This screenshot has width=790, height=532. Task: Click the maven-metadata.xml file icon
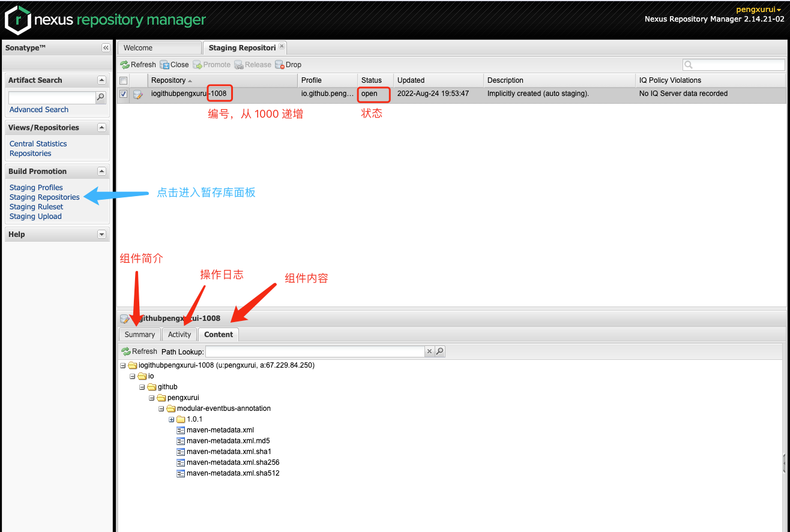[181, 430]
